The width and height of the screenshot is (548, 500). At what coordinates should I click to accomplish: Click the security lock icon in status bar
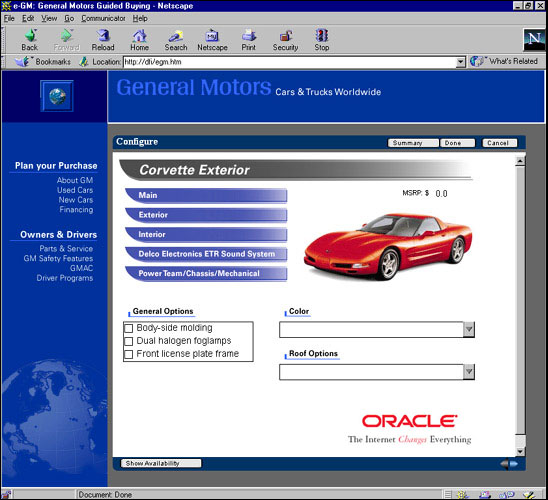click(x=6, y=494)
